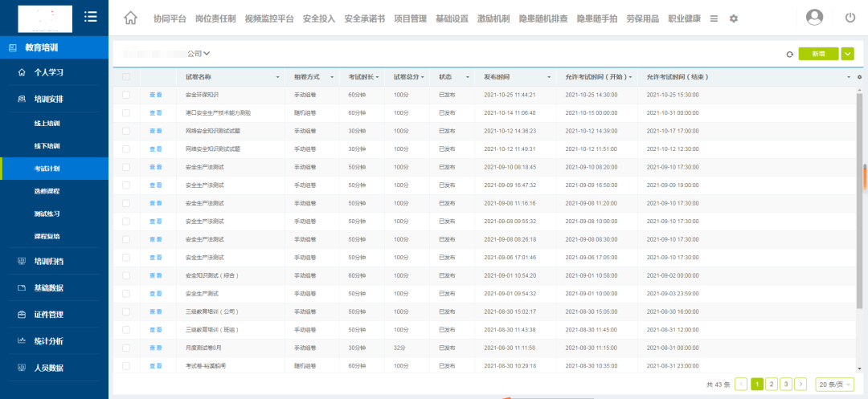868x399 pixels.
Task: Click the home icon in top navigation
Action: tap(131, 18)
